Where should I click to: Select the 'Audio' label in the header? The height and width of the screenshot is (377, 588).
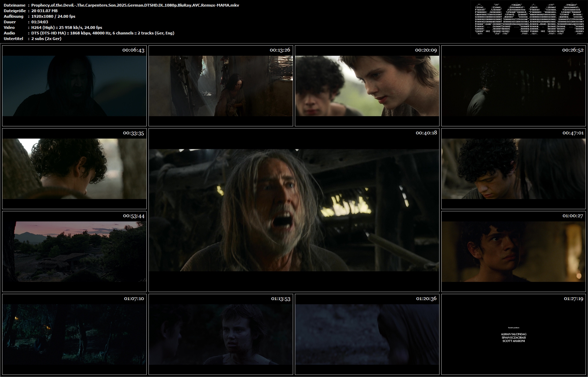coord(9,33)
